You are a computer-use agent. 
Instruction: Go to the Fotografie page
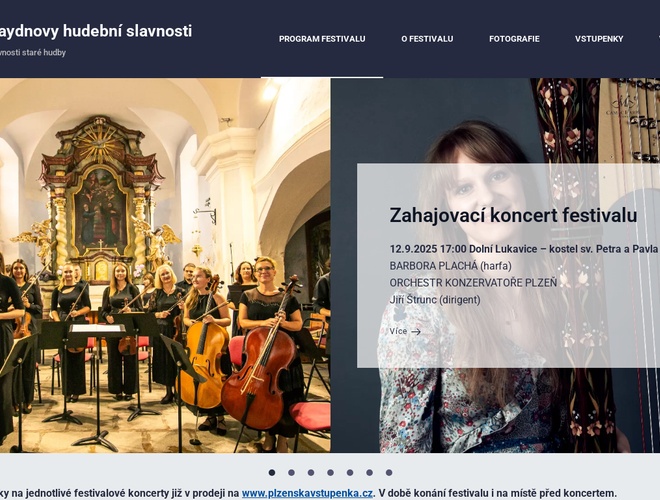click(x=514, y=39)
